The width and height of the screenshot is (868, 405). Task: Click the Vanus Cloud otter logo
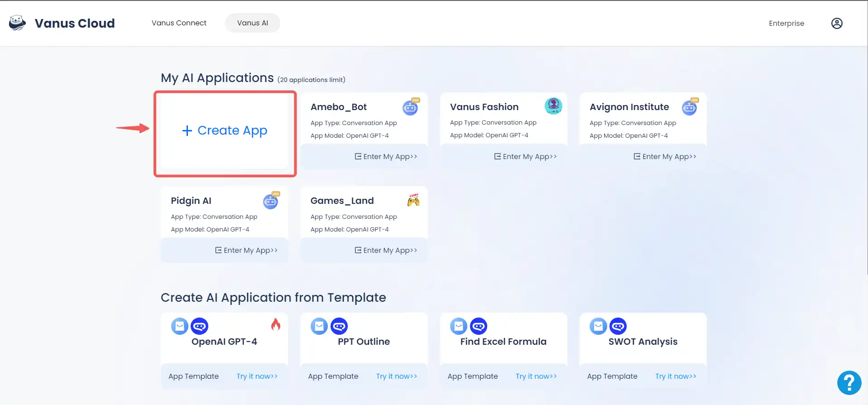point(17,23)
